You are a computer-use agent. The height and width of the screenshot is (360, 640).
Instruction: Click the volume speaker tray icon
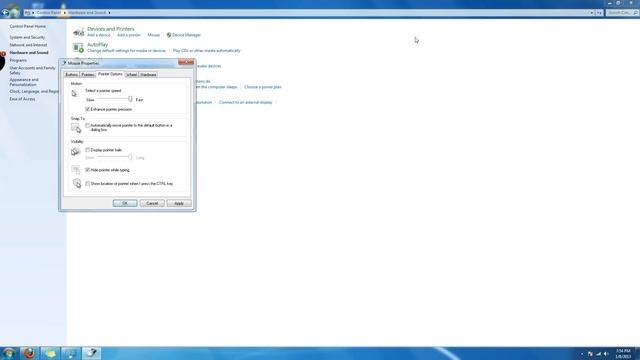(606, 354)
